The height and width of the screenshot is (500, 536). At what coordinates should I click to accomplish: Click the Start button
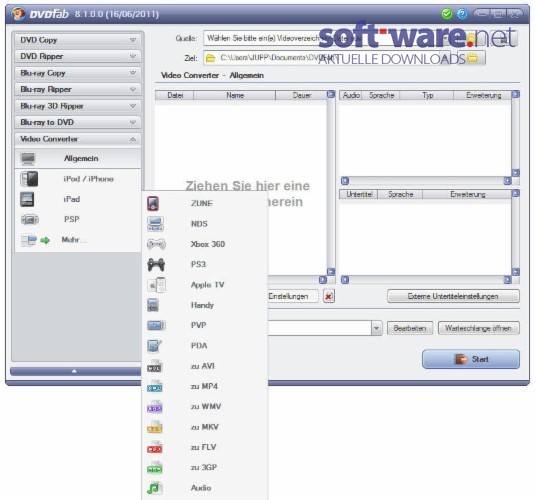[471, 359]
